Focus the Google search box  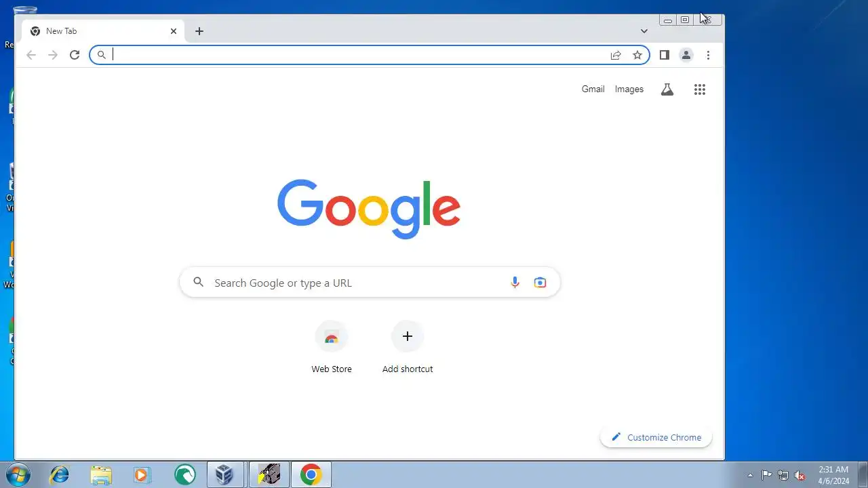(370, 283)
